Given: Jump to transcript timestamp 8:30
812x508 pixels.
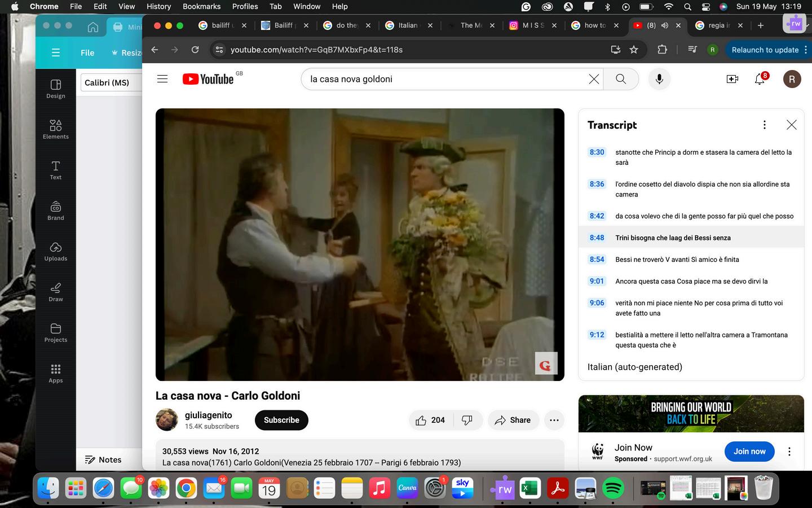Looking at the screenshot, I should coord(597,152).
